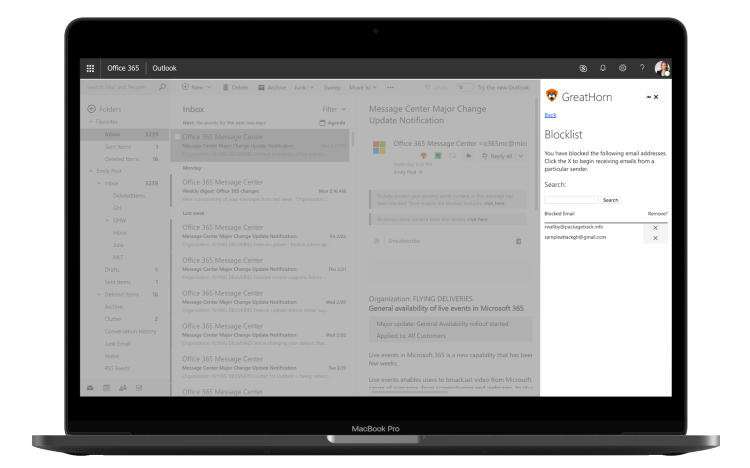Click the green add-in icon in the message
This screenshot has height=468, width=750.
coord(438,156)
